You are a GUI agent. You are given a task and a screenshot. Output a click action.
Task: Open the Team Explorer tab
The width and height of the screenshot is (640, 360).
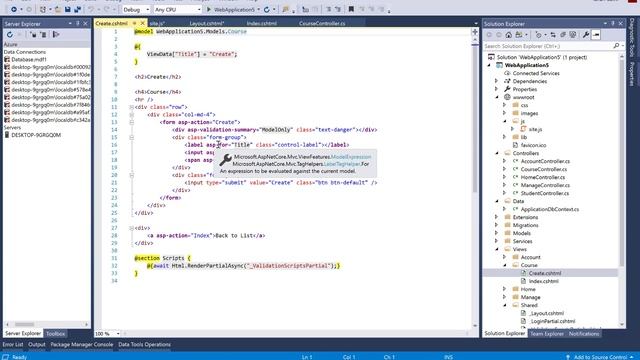[x=547, y=333]
